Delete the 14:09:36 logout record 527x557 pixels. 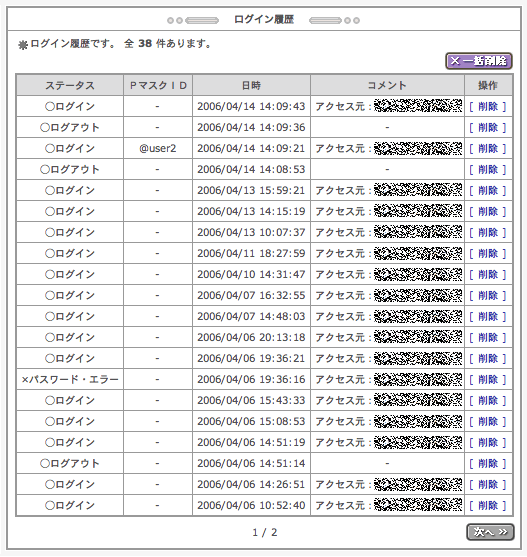click(x=488, y=128)
